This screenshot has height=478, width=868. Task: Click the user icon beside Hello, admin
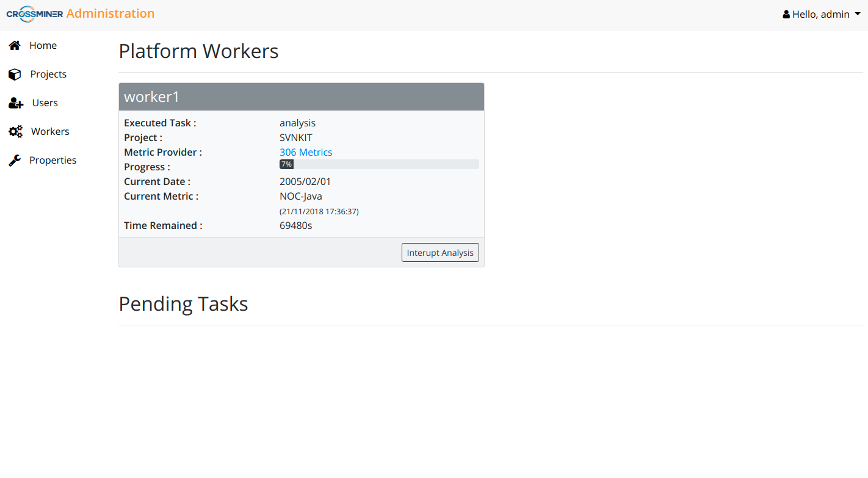[786, 15]
